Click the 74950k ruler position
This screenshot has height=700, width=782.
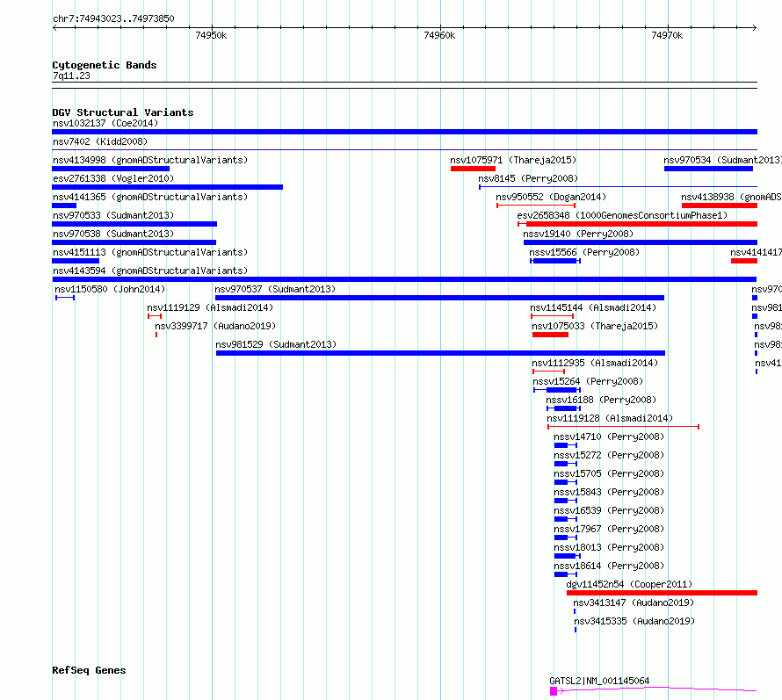click(x=211, y=35)
